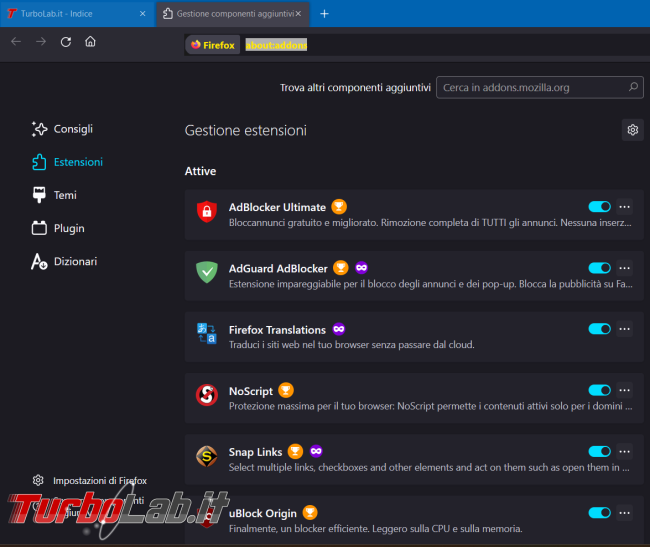The image size is (650, 547).
Task: Click AdBlocker Ultimate recommended trophy badge
Action: pos(339,206)
